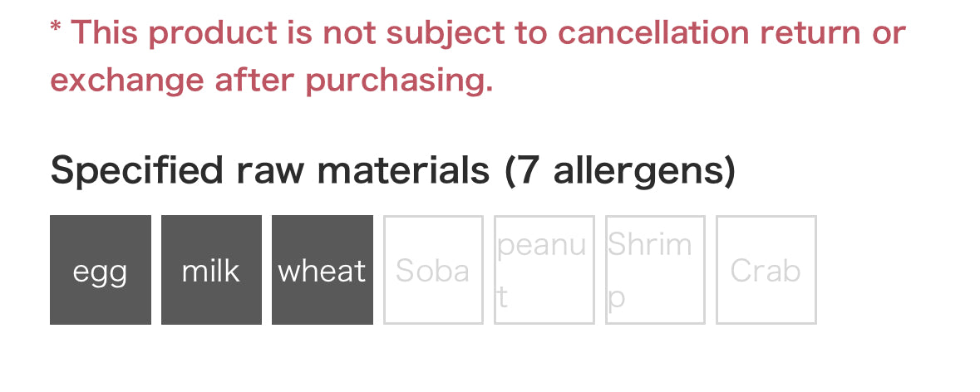Click the dark "egg" allergen box
The width and height of the screenshot is (980, 392).
coord(100,270)
